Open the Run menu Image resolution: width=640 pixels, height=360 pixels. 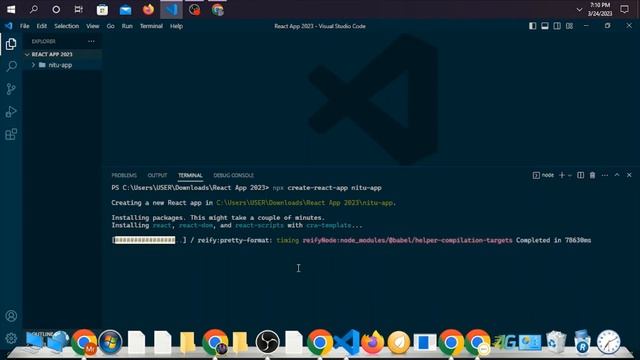coord(127,26)
